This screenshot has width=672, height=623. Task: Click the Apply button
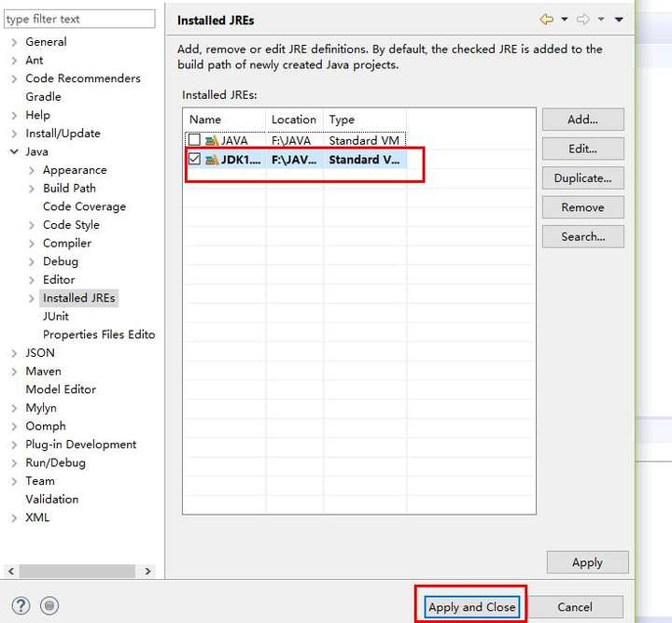click(x=588, y=562)
